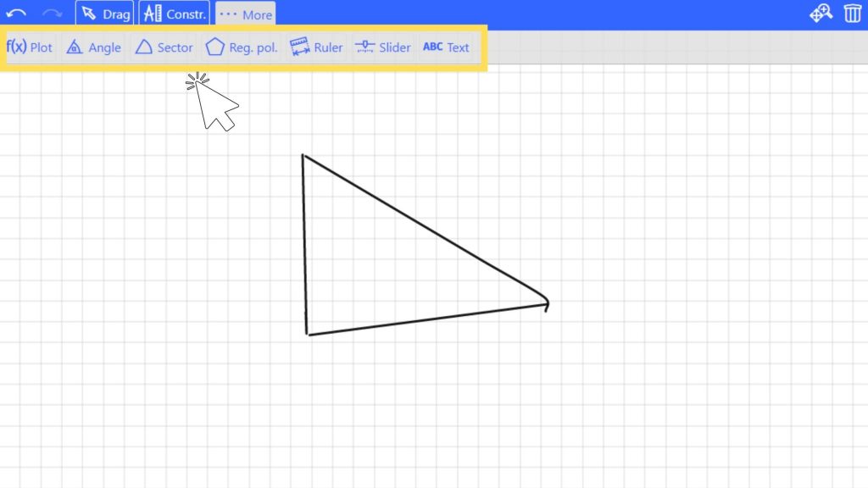Click the trash can to clear sketch
Viewport: 868px width, 488px height.
click(x=853, y=14)
